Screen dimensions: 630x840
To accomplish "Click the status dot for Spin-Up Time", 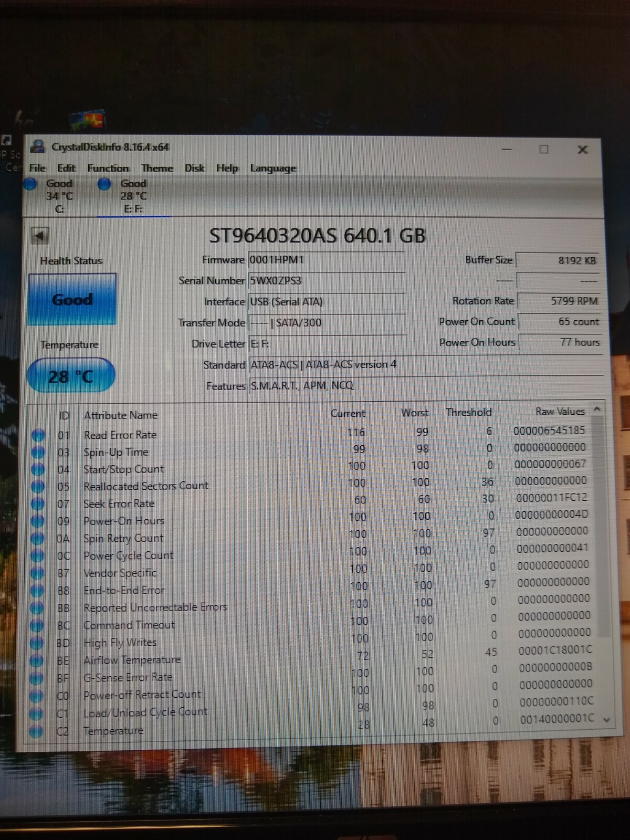I will coord(38,452).
